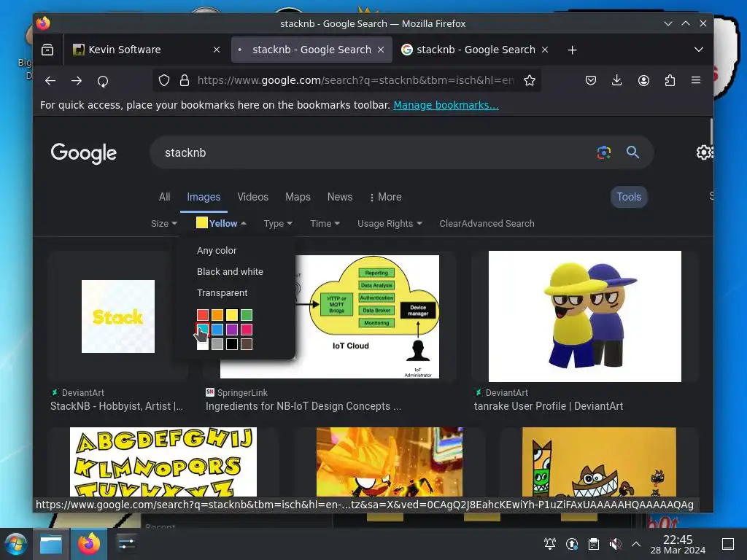Open the Google quick settings gear
Image resolution: width=747 pixels, height=560 pixels.
pos(704,152)
